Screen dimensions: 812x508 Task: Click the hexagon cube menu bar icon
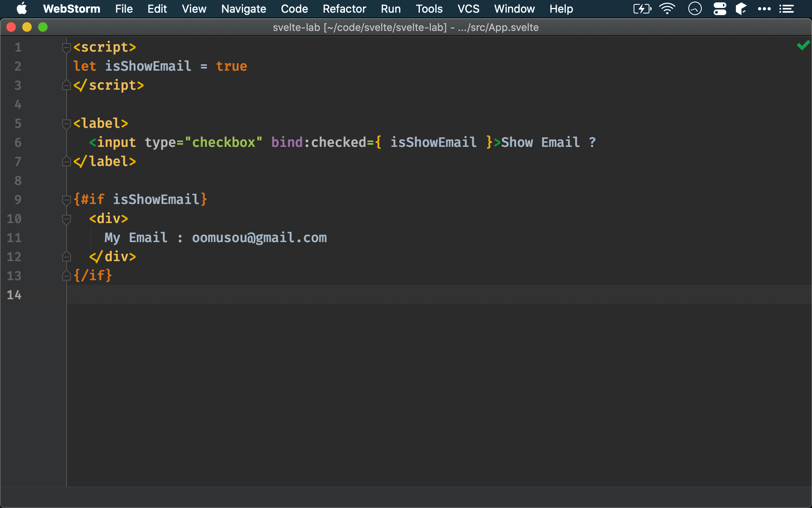[741, 8]
